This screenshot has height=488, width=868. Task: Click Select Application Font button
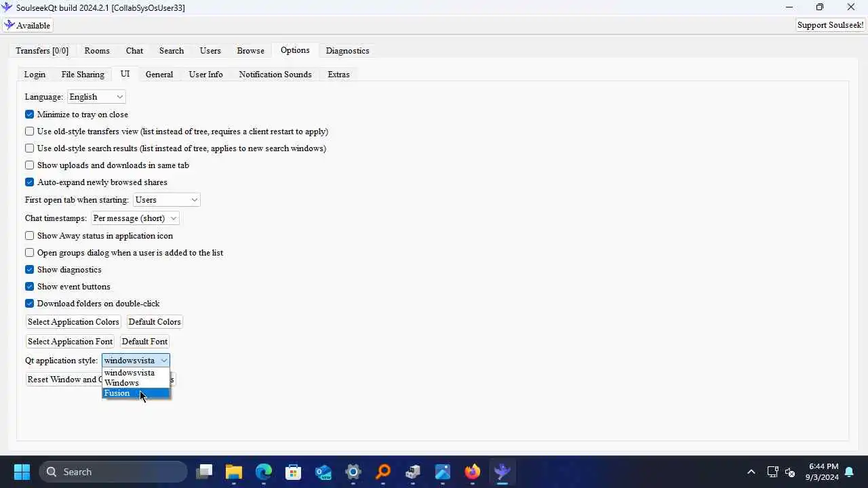click(70, 342)
